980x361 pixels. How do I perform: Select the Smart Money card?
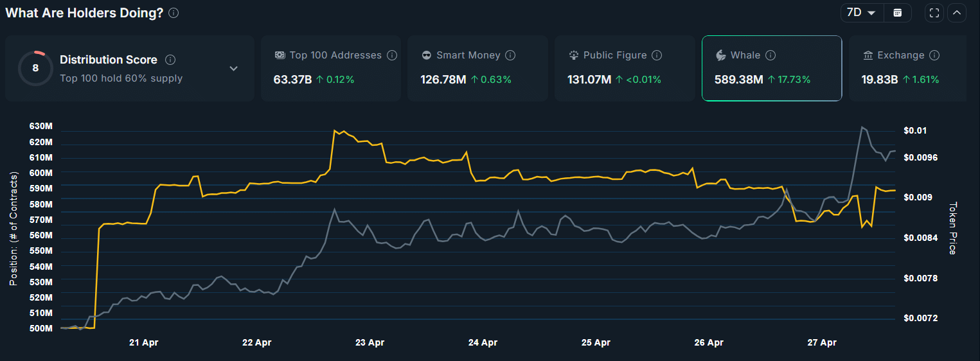[477, 68]
